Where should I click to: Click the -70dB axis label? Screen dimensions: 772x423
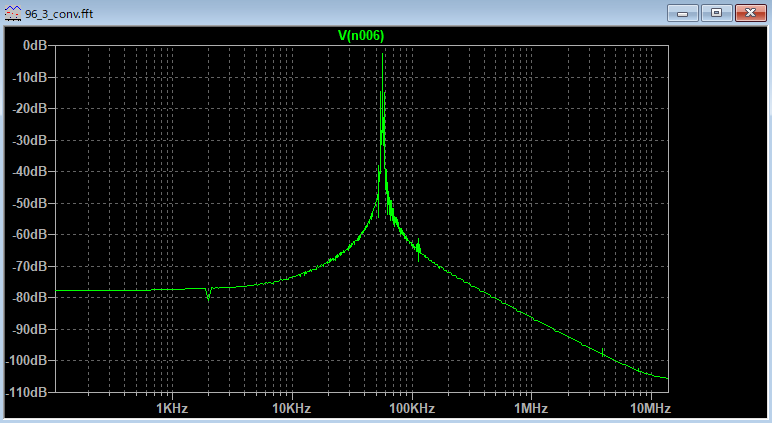click(x=30, y=266)
